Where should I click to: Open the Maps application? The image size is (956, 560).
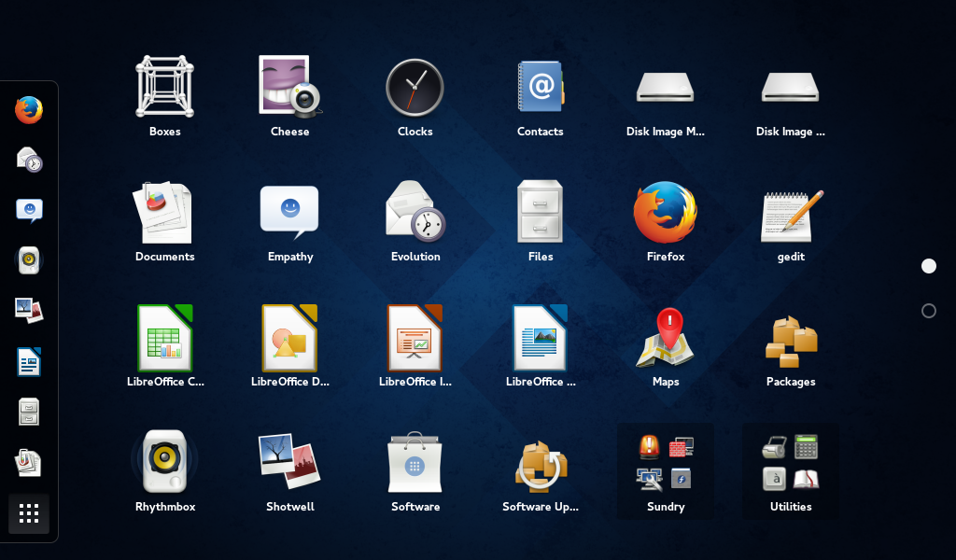[665, 337]
